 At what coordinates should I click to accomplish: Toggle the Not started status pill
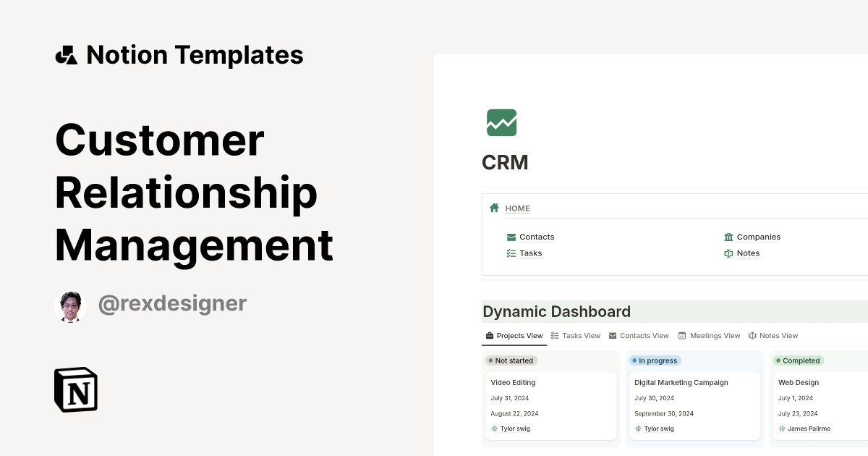[x=511, y=360]
